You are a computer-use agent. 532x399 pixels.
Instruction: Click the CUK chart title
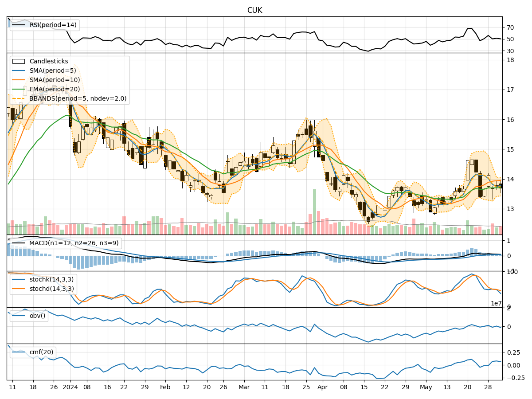[254, 10]
